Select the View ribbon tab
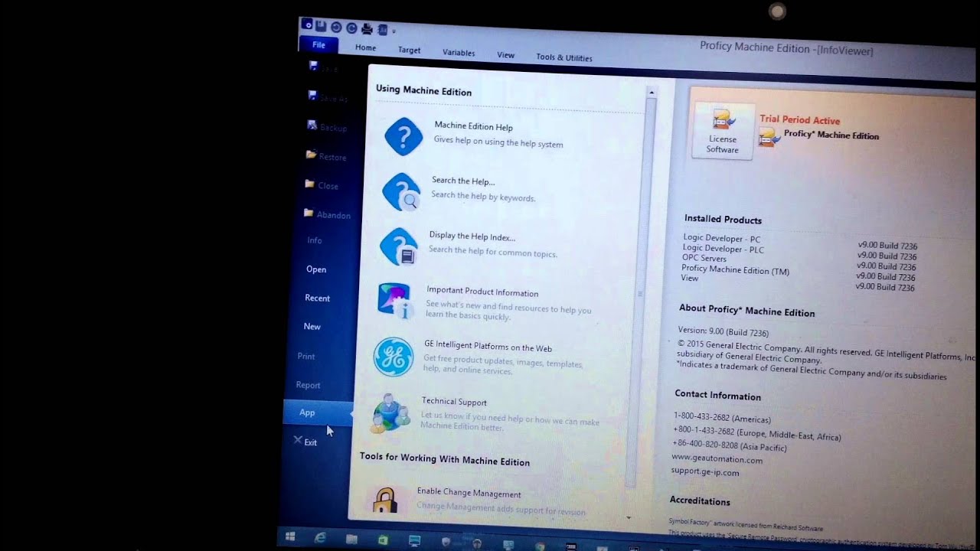 click(505, 55)
